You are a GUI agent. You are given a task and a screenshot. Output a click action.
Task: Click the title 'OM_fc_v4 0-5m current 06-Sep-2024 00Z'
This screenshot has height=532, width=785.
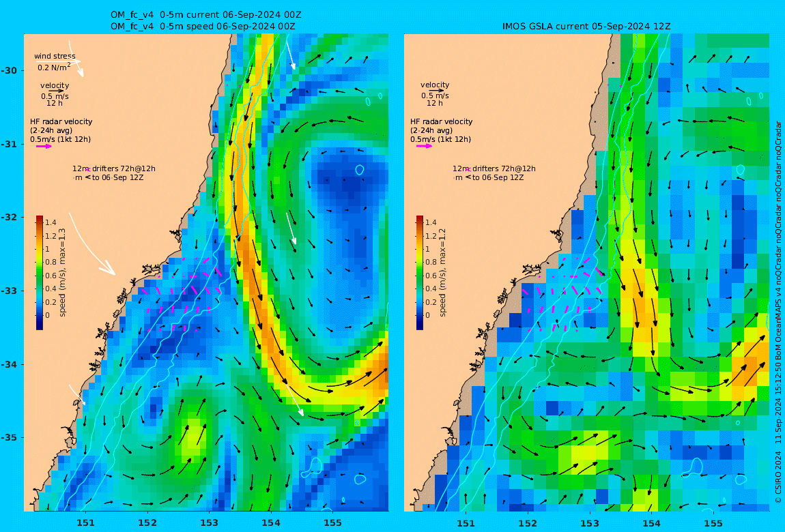coord(205,15)
